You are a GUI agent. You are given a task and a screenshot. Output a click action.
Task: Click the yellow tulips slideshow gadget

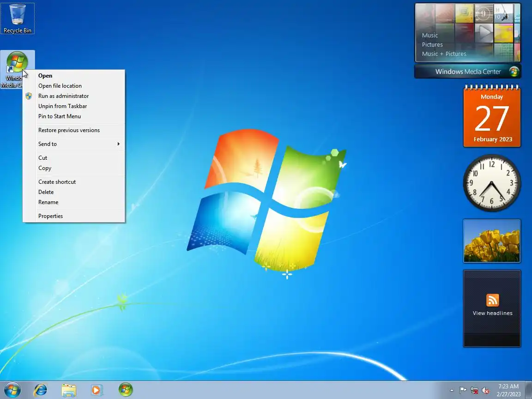492,241
